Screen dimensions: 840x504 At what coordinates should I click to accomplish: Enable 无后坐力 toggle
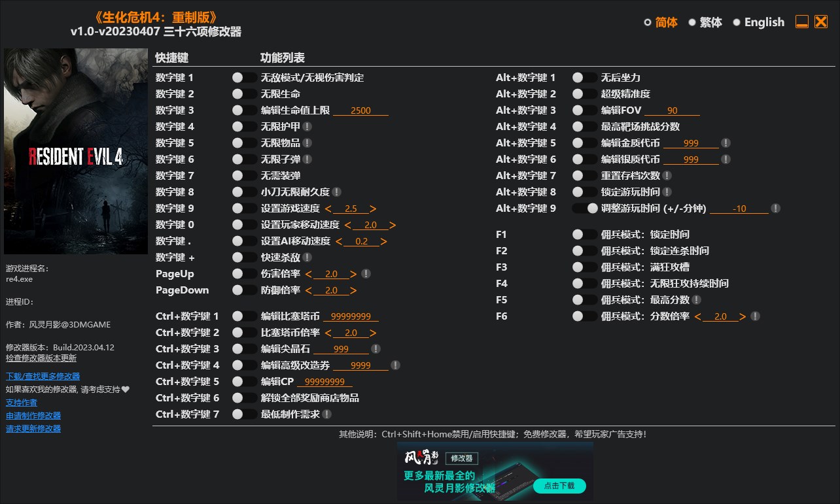[x=584, y=77]
